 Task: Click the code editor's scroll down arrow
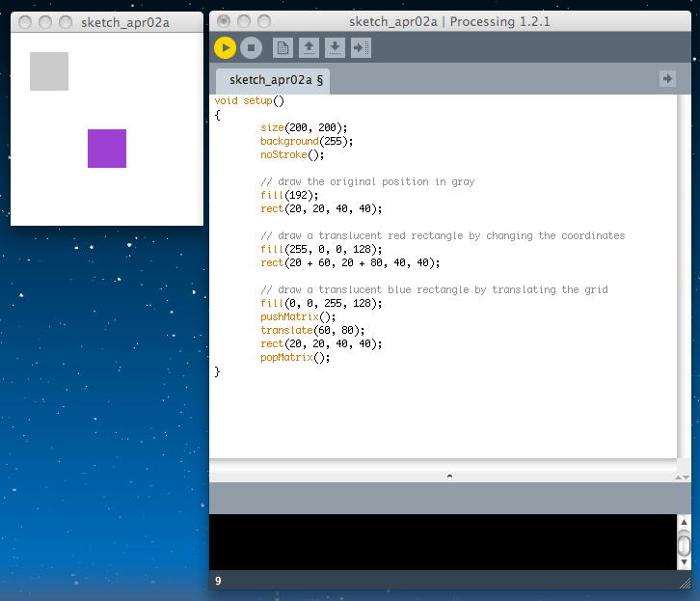tap(684, 476)
